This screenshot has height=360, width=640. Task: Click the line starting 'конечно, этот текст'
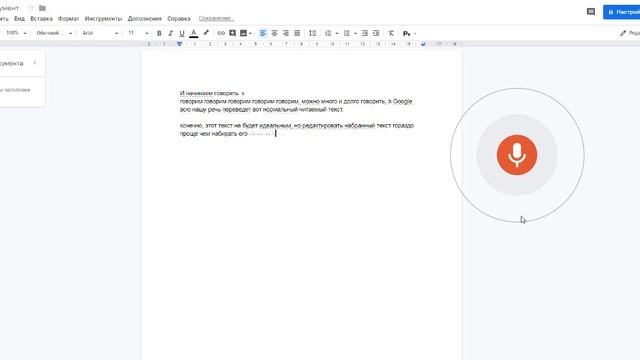[x=297, y=126]
